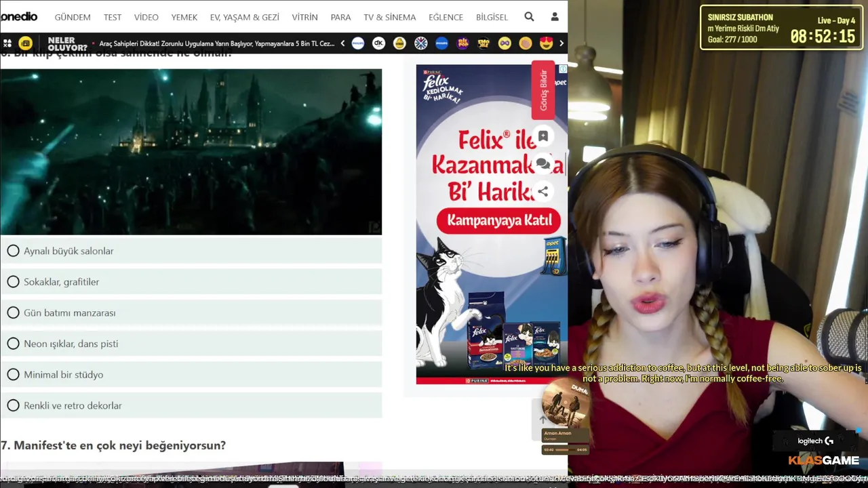Click the question '7. Manifest'te en çok neyi beğeniyorsun?'
The width and height of the screenshot is (868, 488).
[x=113, y=445]
